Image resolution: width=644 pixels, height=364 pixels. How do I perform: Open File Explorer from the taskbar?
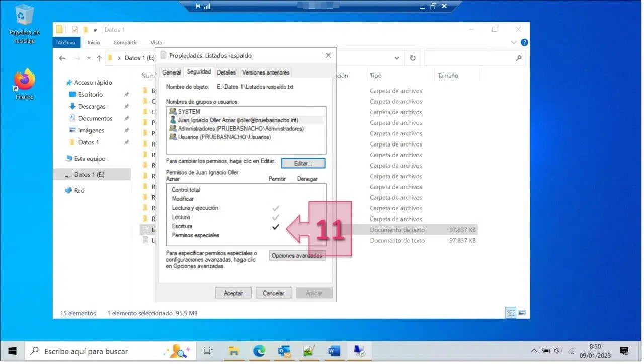pos(234,351)
